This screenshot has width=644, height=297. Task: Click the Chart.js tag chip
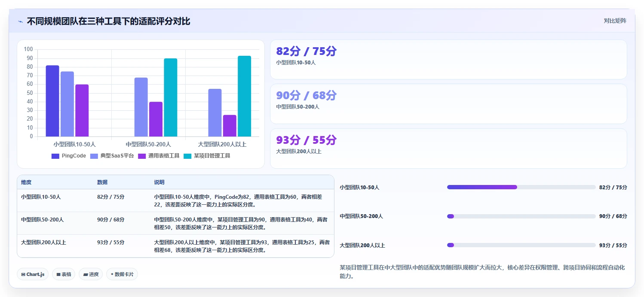[33, 274]
